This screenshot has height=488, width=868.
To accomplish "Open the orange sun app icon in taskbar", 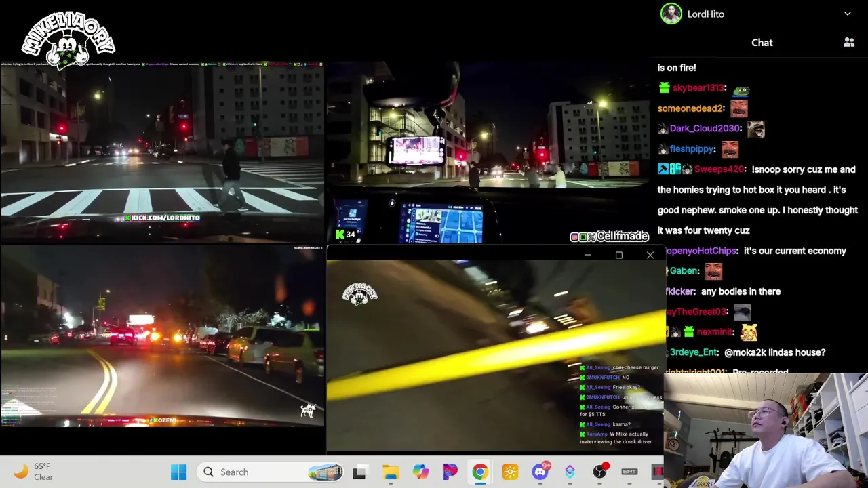I will click(x=510, y=472).
